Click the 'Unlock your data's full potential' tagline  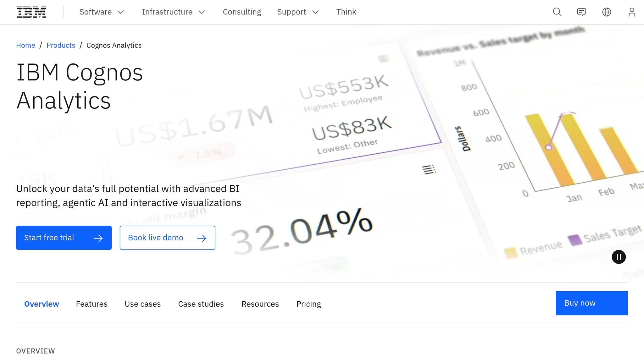129,195
